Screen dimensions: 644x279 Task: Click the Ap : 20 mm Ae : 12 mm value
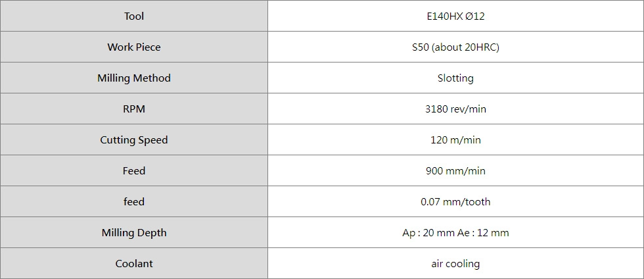(455, 232)
